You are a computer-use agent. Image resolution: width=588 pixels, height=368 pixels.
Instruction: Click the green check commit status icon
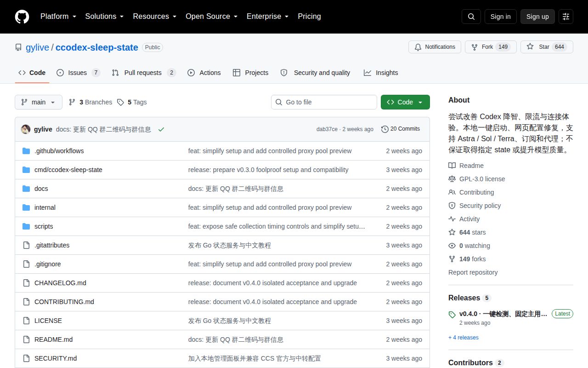click(x=161, y=129)
